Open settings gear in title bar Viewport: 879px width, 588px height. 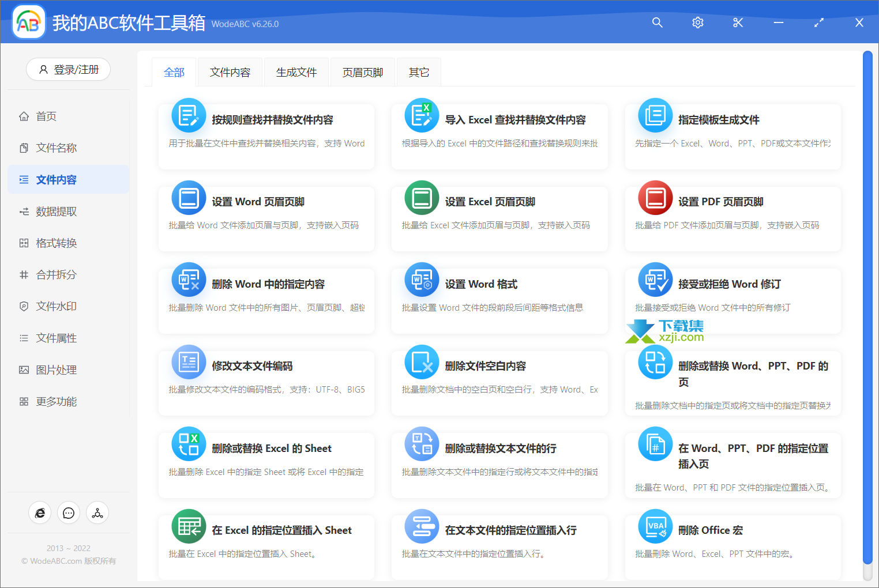click(x=698, y=22)
